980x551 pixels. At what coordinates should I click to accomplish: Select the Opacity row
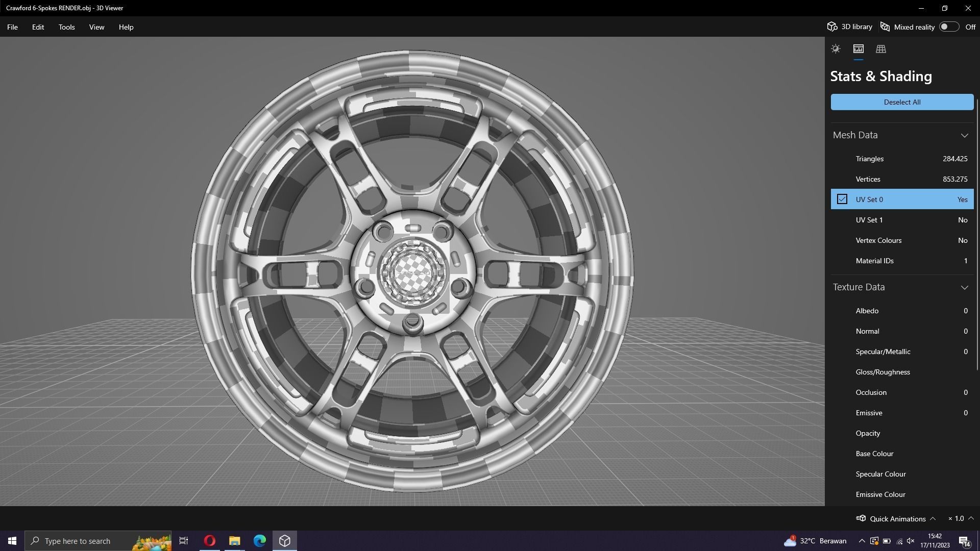click(902, 433)
